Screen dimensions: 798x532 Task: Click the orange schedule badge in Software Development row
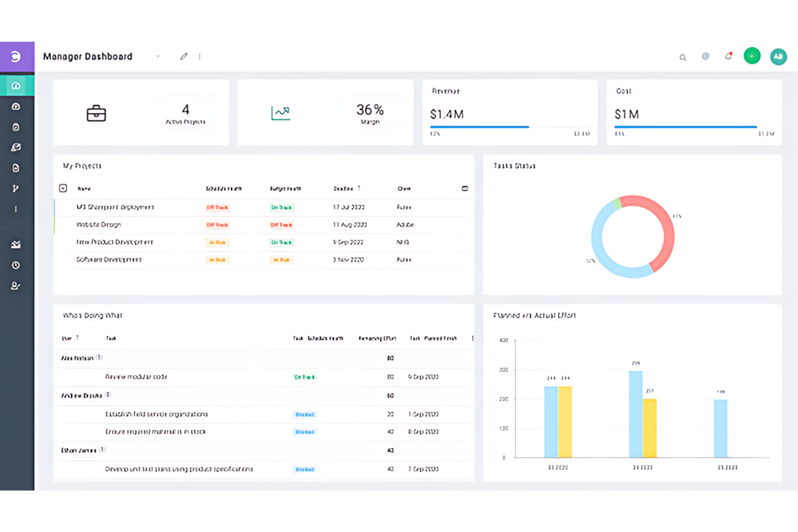217,260
